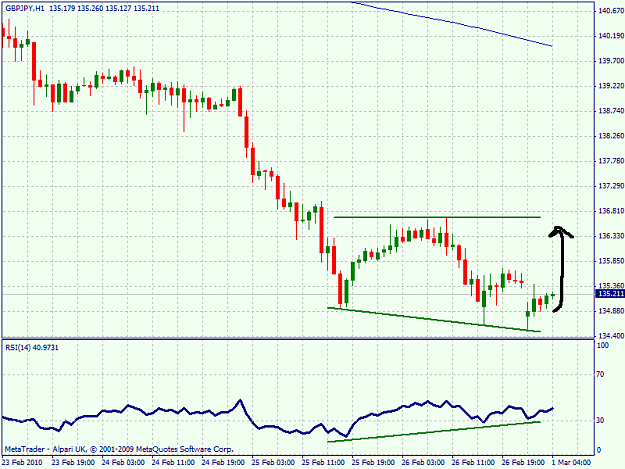Screen dimensions: 625x469
Task: Click the 134.880 price axis label
Action: point(611,311)
